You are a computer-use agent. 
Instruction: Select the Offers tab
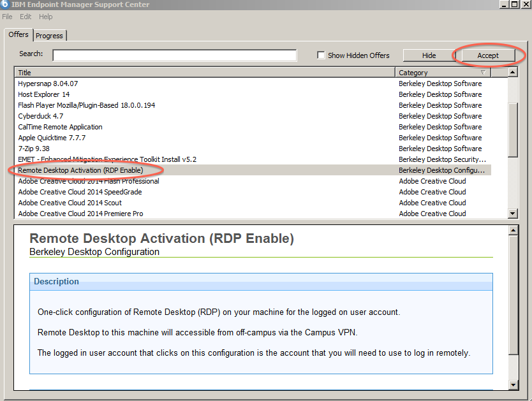pos(18,34)
